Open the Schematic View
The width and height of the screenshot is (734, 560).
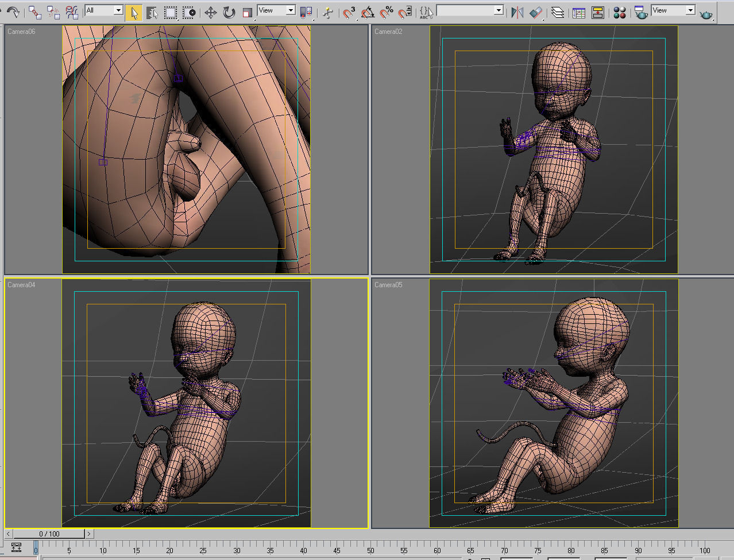(x=598, y=12)
